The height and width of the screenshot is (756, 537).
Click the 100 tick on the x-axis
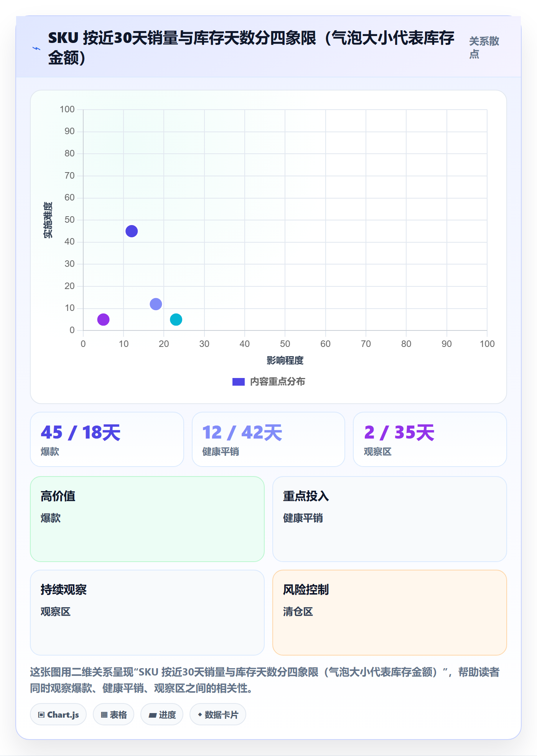pyautogui.click(x=487, y=344)
